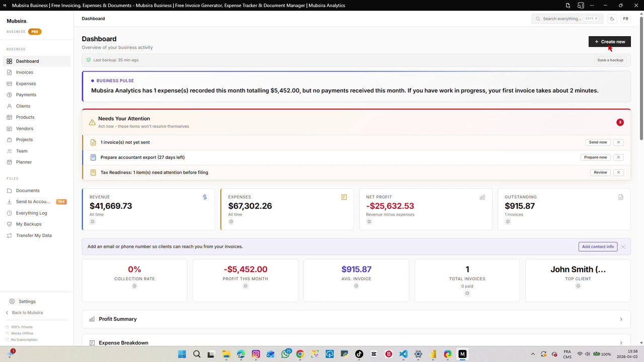Click the info icon under Top Client
Image resolution: width=644 pixels, height=362 pixels.
point(578,286)
